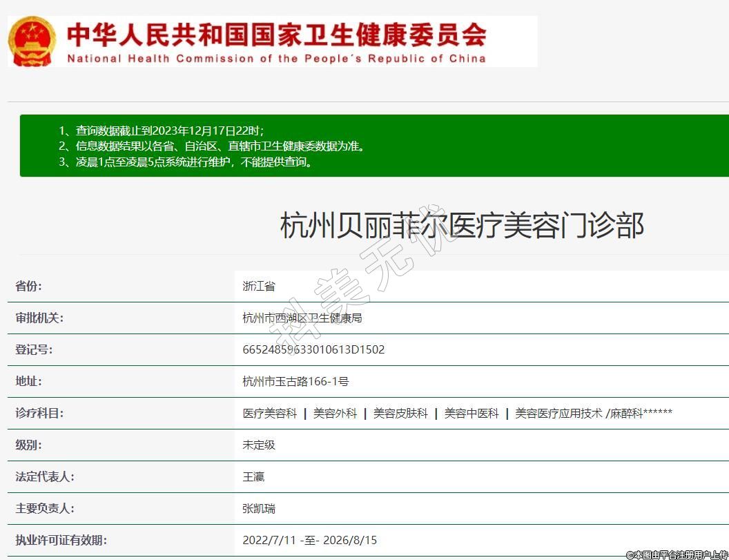This screenshot has height=560, width=729.
Task: Click the legal representative name 王瀛
Action: click(253, 476)
